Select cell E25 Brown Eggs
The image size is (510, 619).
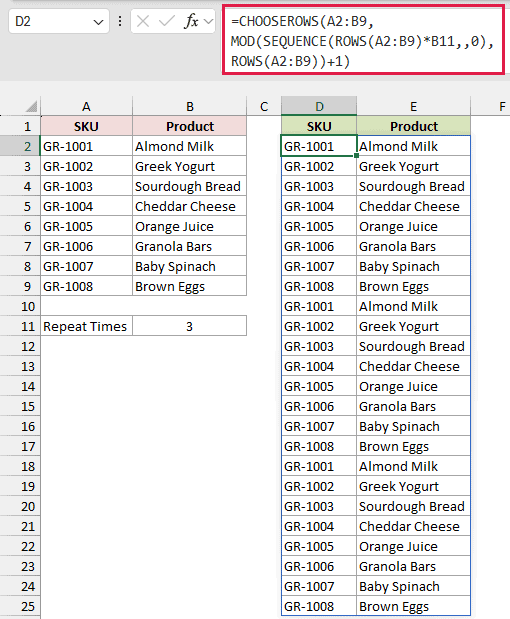[413, 606]
